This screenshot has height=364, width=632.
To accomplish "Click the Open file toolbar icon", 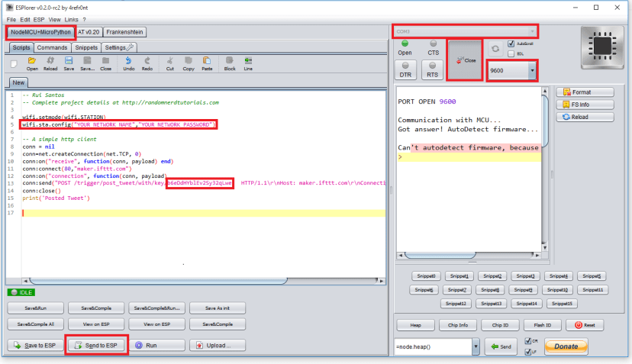I will pyautogui.click(x=32, y=63).
